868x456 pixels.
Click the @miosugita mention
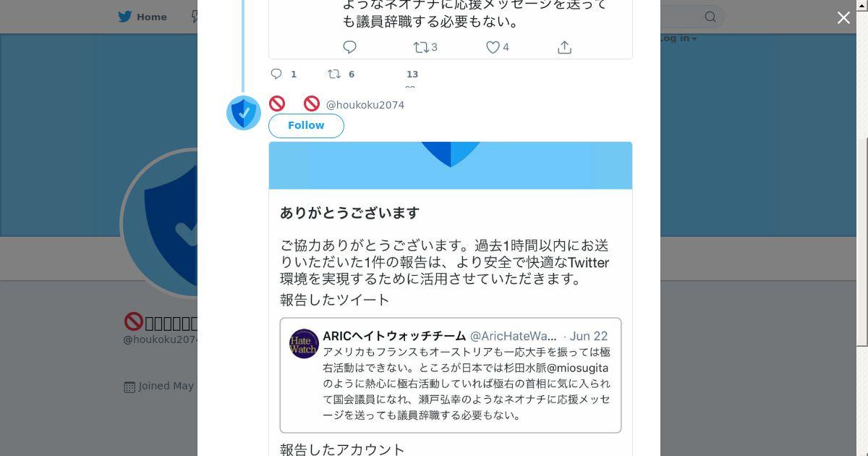[x=578, y=368]
